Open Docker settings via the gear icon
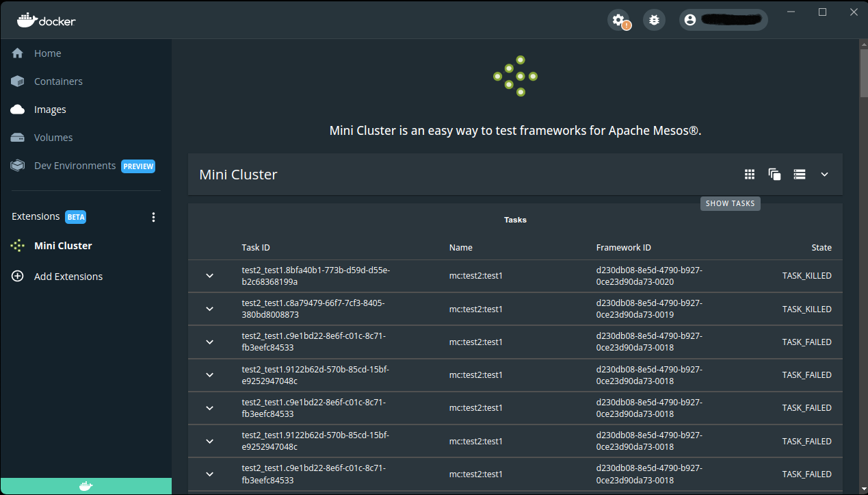868x495 pixels. 619,20
